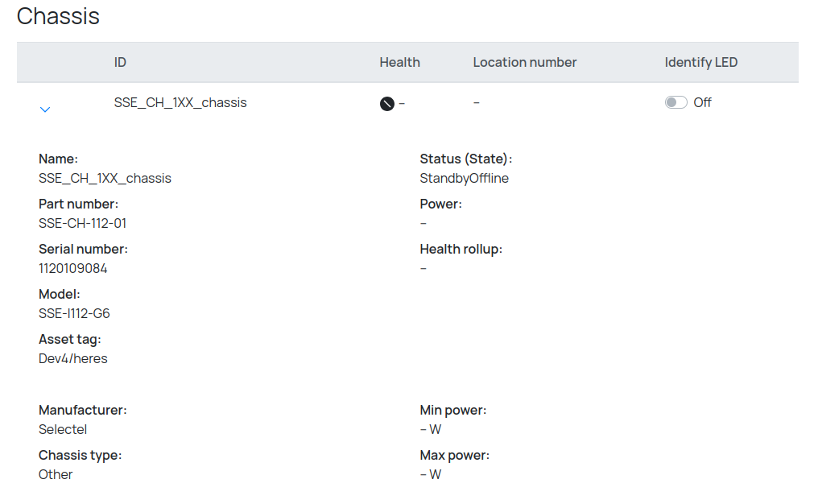
Task: Click the chassis health status icon
Action: coord(386,103)
